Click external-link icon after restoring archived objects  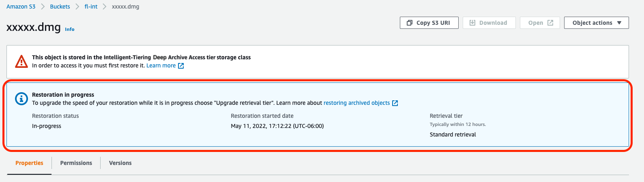395,103
